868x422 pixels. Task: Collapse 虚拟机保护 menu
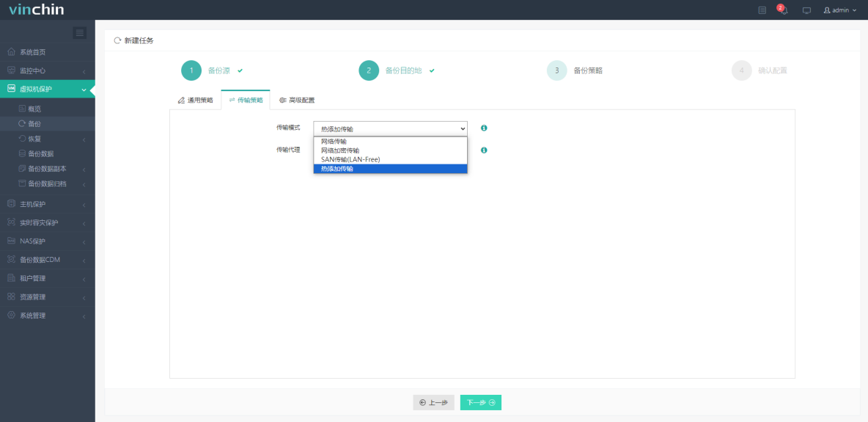click(48, 90)
